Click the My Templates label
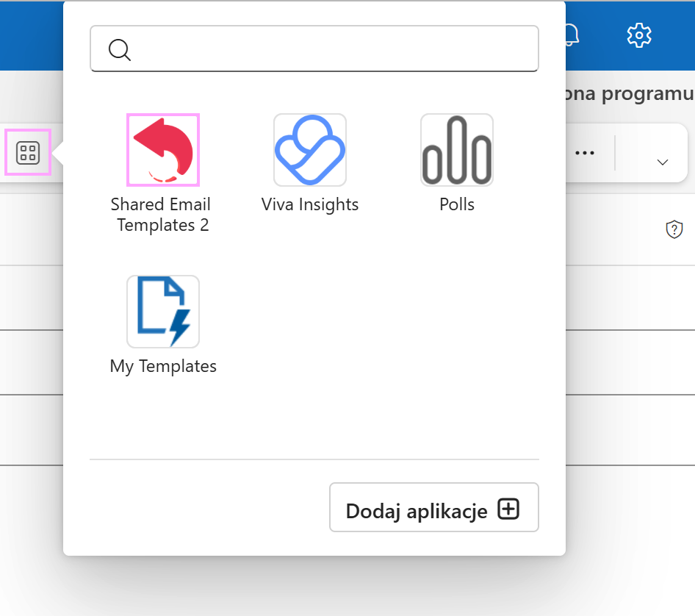Screen dimensions: 695x616 click(x=162, y=365)
